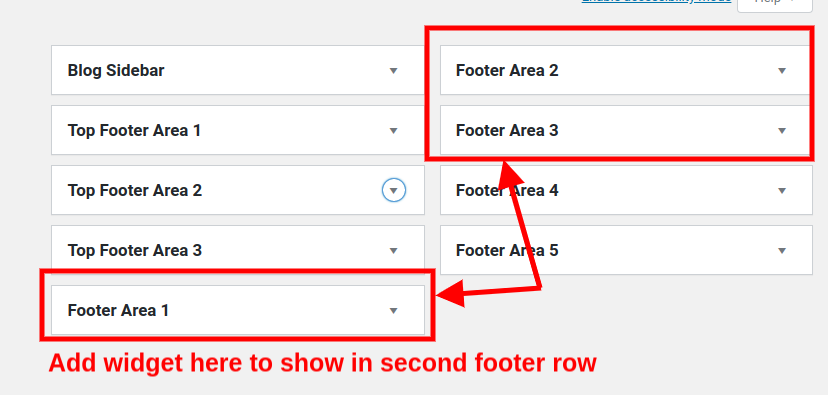Expand Top Footer Area 1 arrow

[393, 130]
